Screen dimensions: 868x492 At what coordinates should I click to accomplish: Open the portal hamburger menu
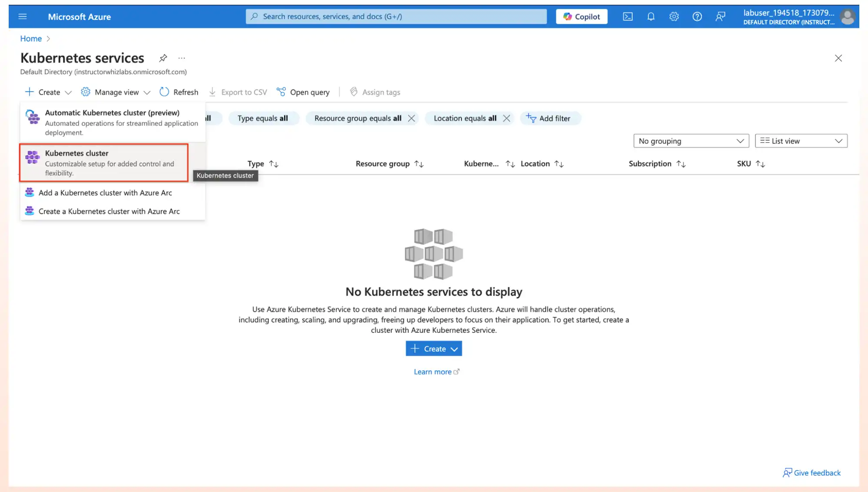(23, 16)
